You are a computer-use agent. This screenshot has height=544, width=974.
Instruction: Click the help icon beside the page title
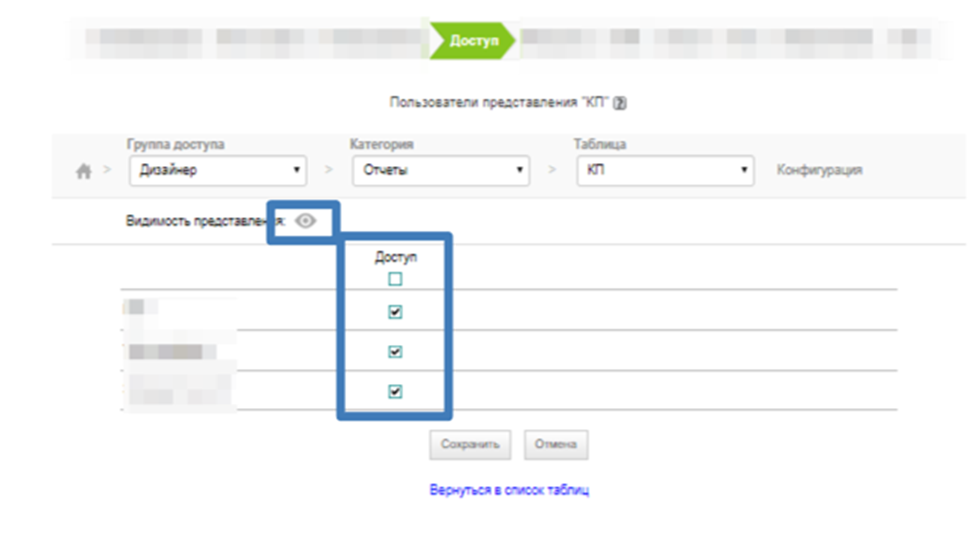pyautogui.click(x=620, y=103)
